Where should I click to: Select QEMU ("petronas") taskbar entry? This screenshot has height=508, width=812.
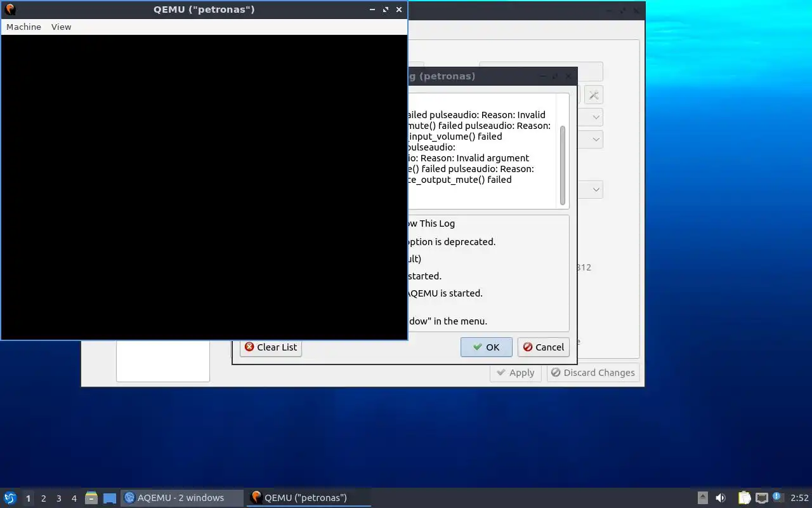(x=309, y=498)
